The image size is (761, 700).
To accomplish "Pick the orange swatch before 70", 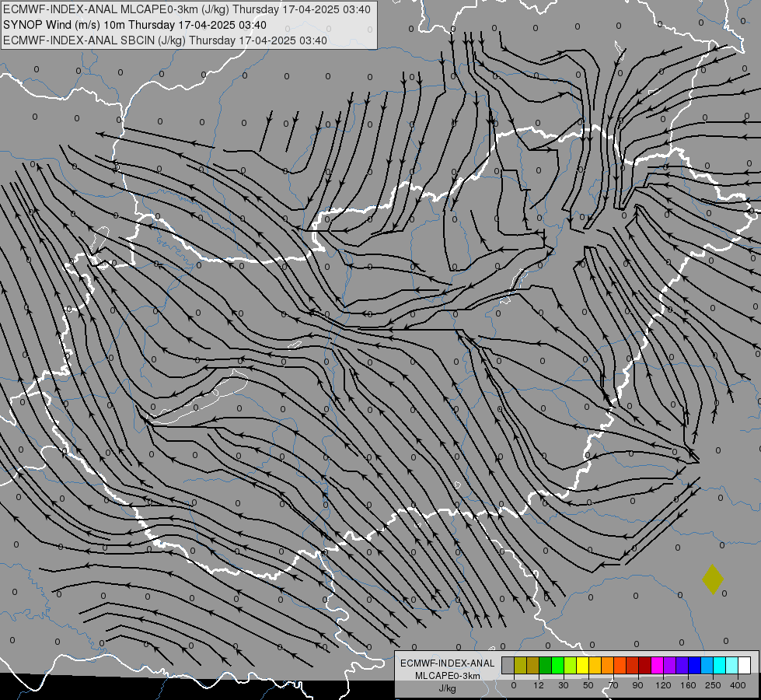I will pos(608,665).
